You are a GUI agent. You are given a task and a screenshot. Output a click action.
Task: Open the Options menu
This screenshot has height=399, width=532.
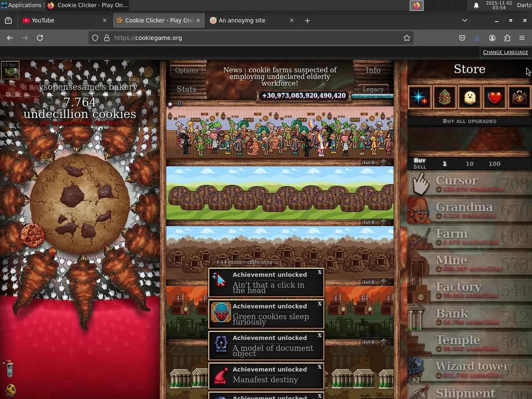pos(187,70)
